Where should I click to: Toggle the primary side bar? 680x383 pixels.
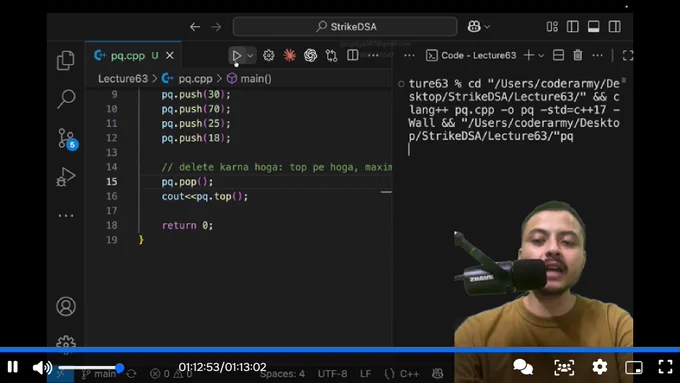(573, 26)
